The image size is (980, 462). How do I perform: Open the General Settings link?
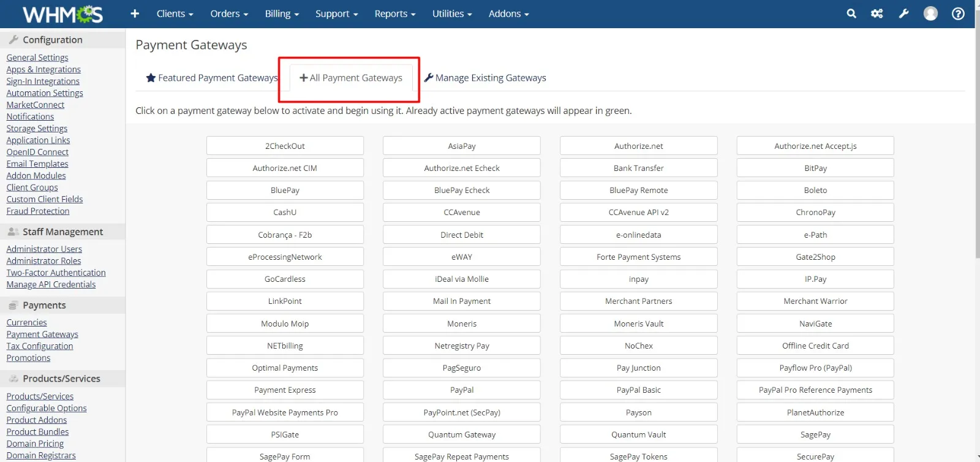pos(37,58)
